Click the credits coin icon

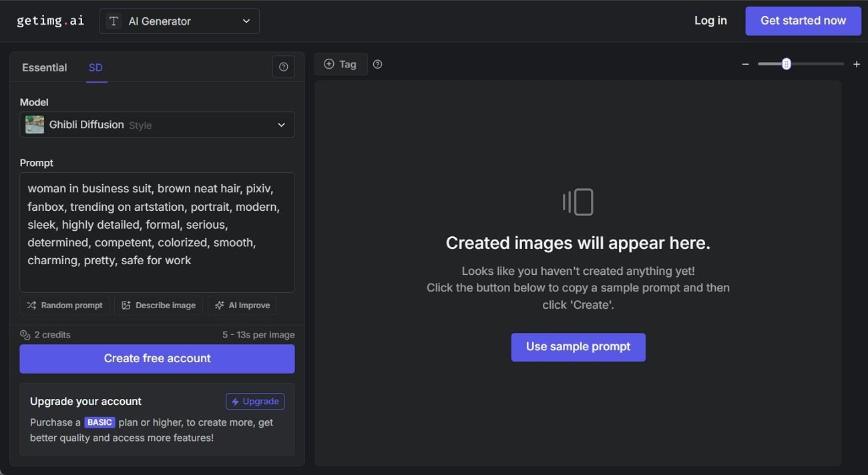pyautogui.click(x=25, y=335)
